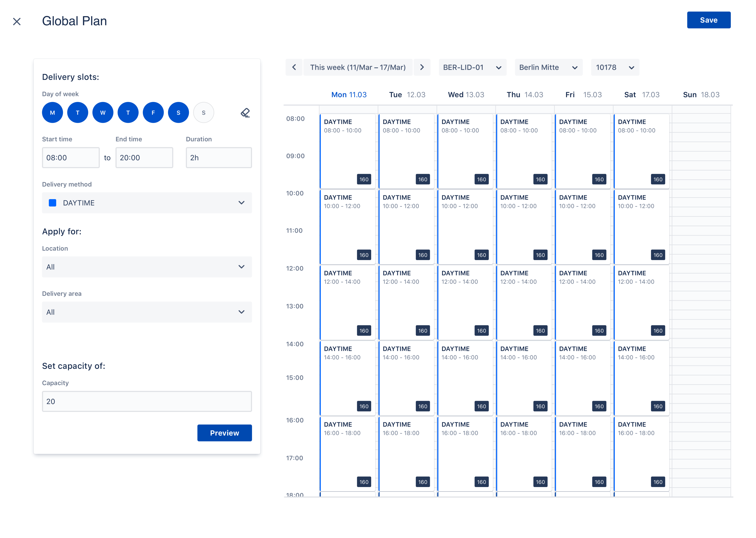This screenshot has height=538, width=756.
Task: Open Monday 12:00 - 14:00 DAYTIME slot
Action: tap(348, 303)
